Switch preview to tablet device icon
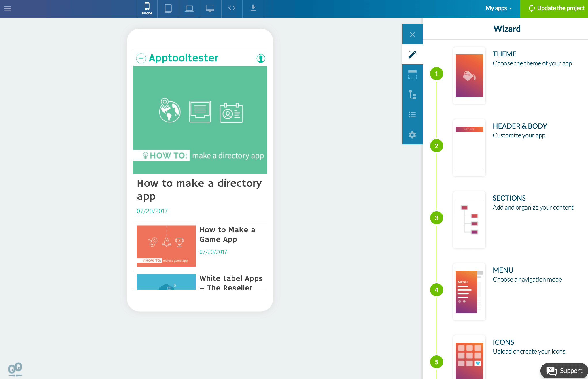This screenshot has width=588, height=379. click(168, 8)
